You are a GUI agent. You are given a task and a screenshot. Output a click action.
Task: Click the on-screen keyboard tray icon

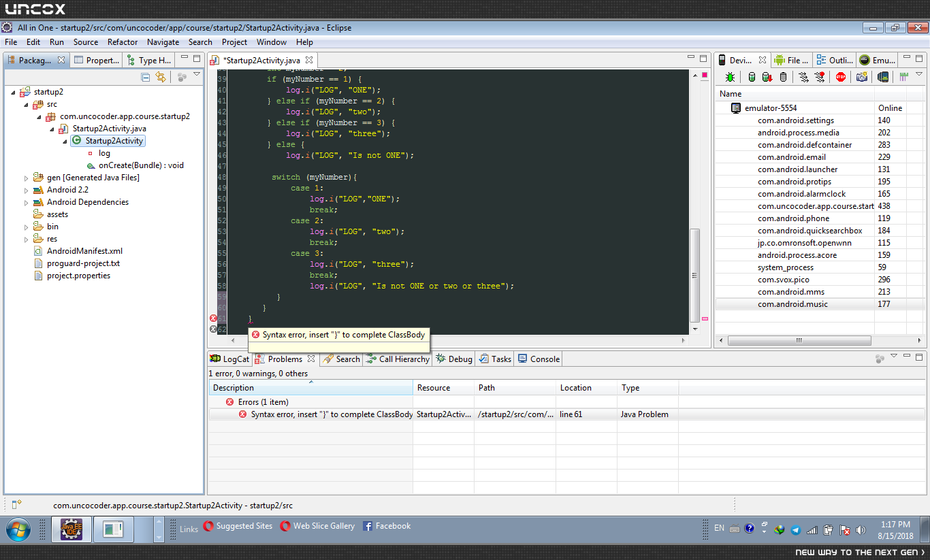pyautogui.click(x=735, y=529)
